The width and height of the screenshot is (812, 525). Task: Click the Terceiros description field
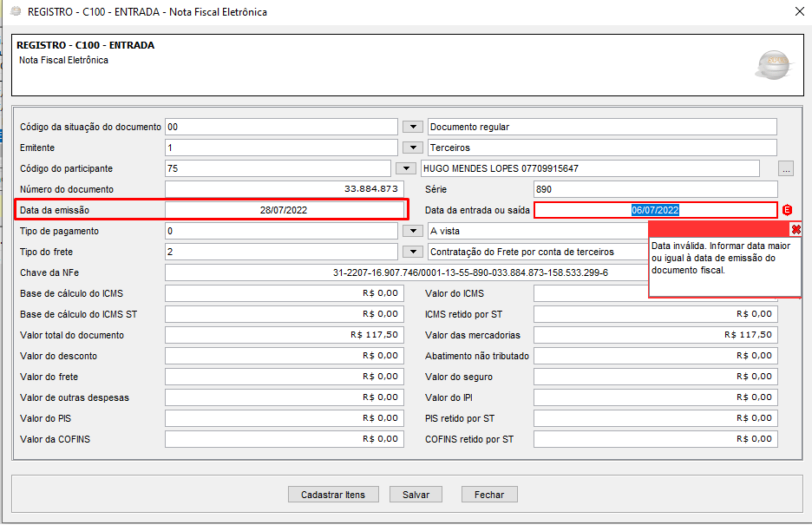tap(602, 148)
